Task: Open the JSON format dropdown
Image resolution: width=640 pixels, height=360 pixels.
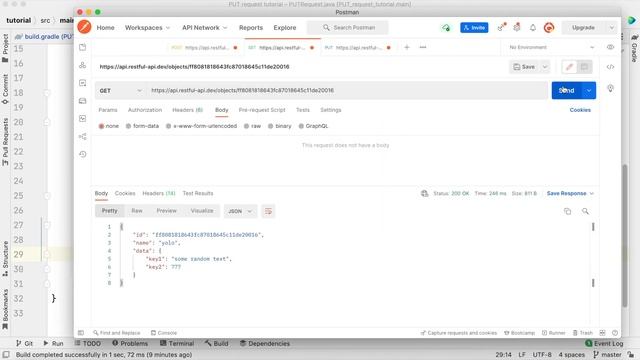Action: (240, 211)
